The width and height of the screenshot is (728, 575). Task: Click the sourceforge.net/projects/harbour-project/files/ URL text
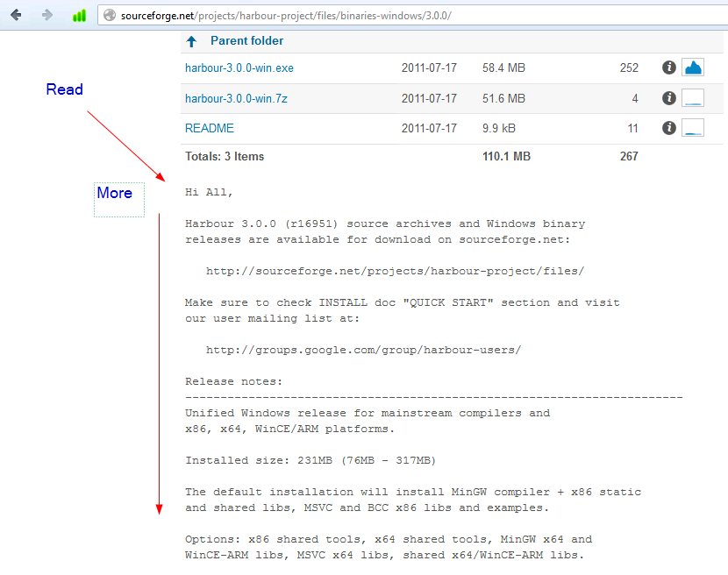pos(395,271)
